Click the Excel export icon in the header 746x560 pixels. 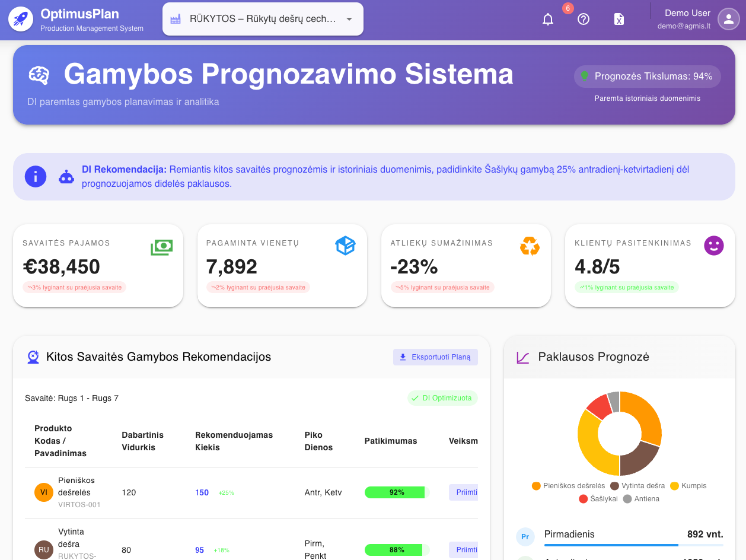point(619,19)
